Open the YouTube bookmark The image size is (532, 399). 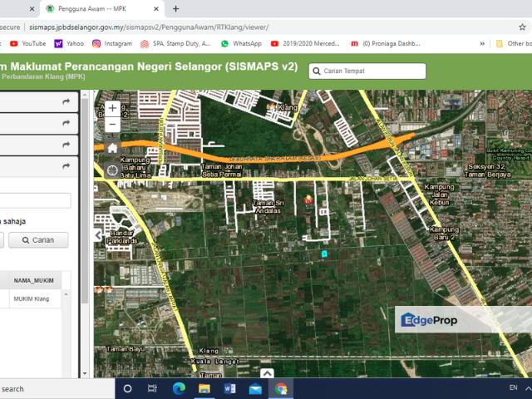click(27, 43)
